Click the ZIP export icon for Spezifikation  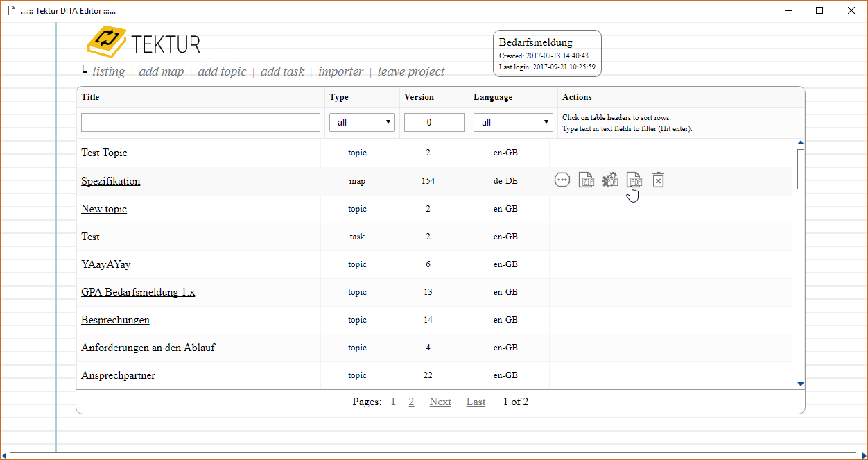(587, 180)
